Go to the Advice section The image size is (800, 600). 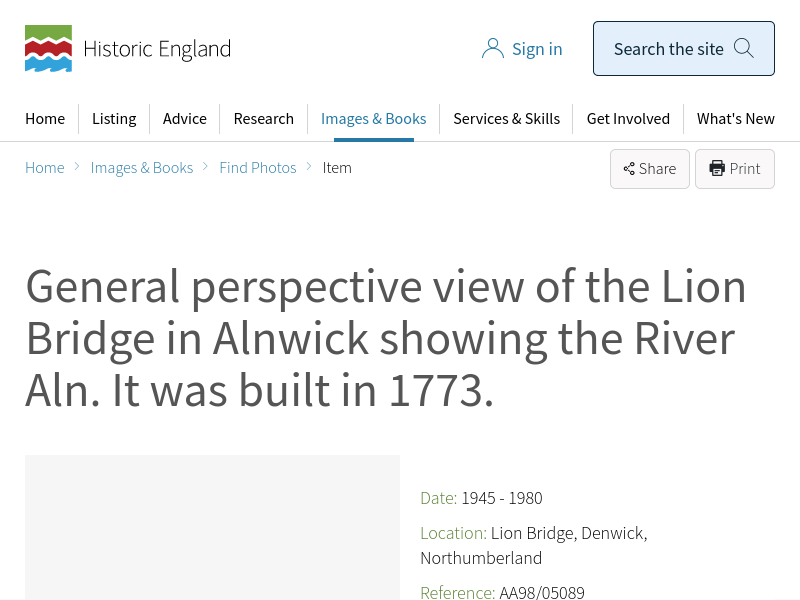(x=185, y=118)
